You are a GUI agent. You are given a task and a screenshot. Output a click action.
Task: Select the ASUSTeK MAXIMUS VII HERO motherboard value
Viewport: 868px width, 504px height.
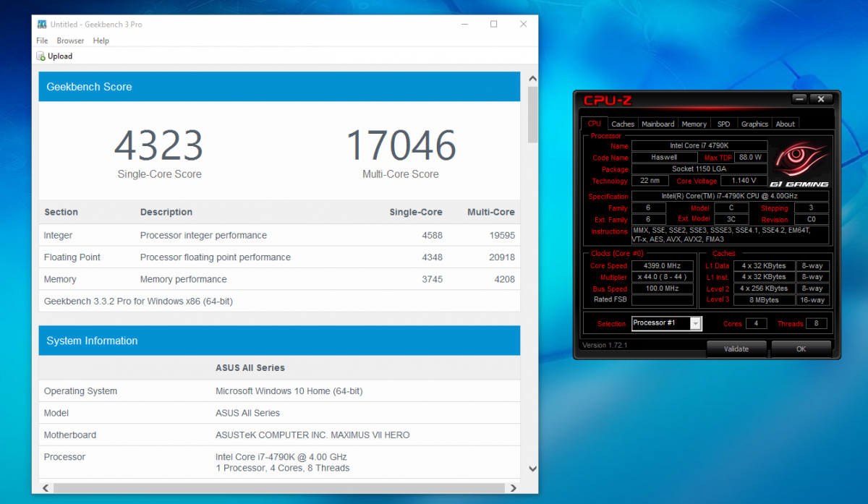(312, 435)
